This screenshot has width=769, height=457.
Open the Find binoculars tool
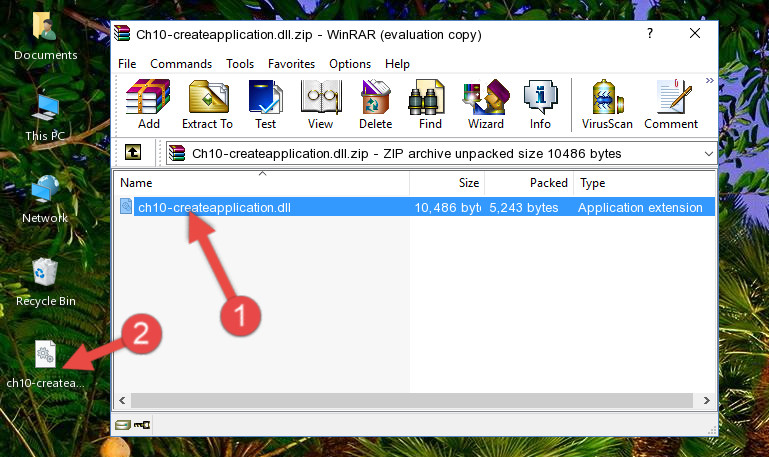[x=430, y=104]
